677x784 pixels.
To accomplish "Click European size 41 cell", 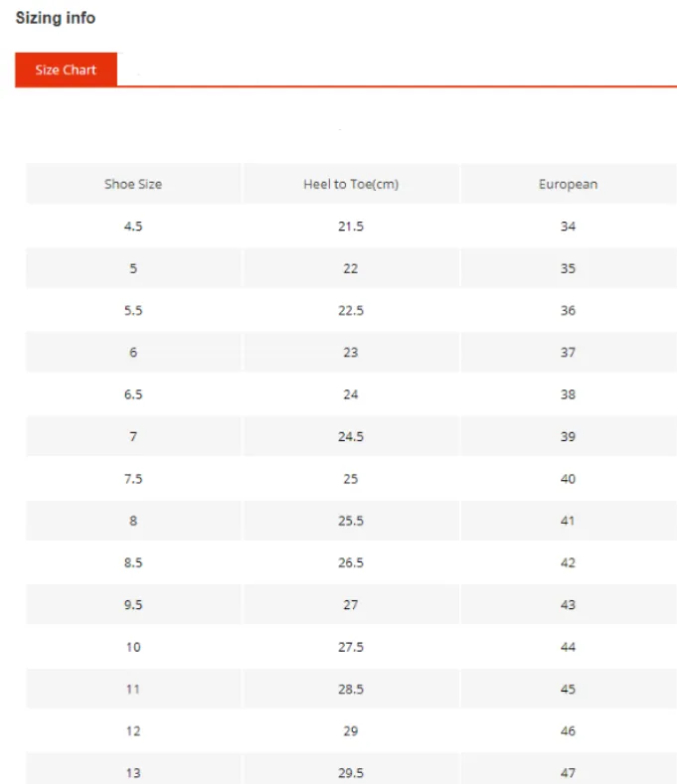I will [569, 521].
